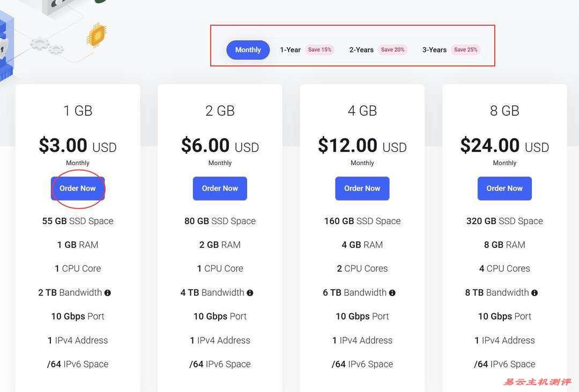The width and height of the screenshot is (579, 392).
Task: Click the Save 25% badge
Action: click(x=465, y=50)
